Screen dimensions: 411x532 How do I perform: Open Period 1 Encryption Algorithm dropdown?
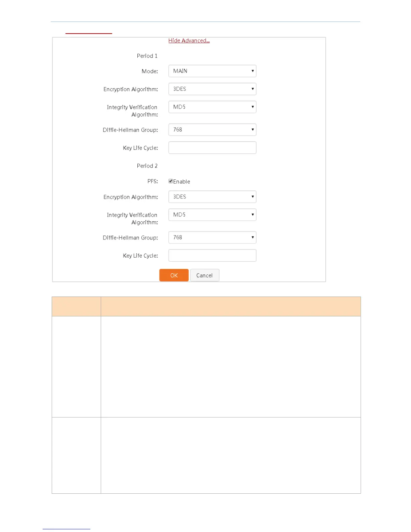[212, 89]
